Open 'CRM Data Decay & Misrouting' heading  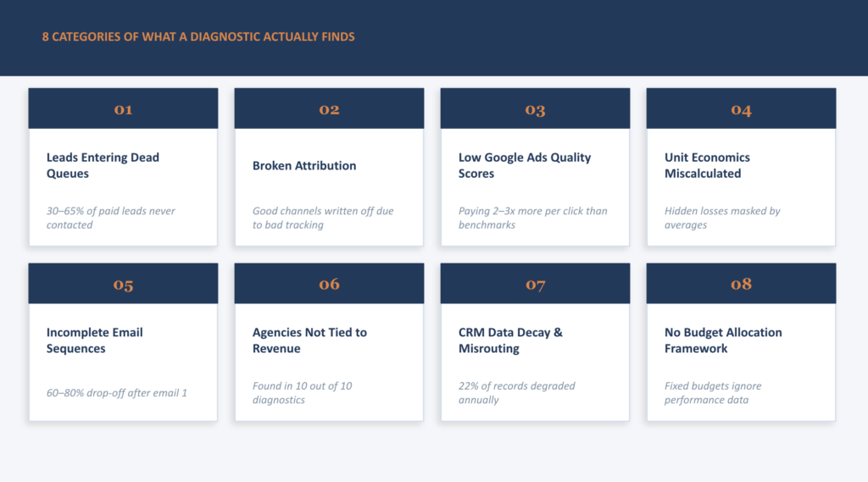point(510,341)
